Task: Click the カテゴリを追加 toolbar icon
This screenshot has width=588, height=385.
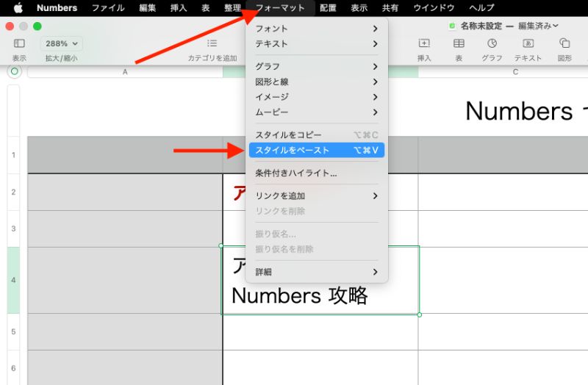Action: pyautogui.click(x=212, y=43)
